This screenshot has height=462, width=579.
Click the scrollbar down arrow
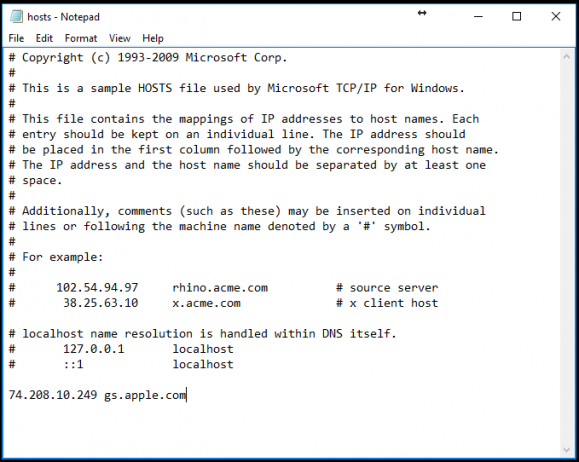tap(566, 449)
